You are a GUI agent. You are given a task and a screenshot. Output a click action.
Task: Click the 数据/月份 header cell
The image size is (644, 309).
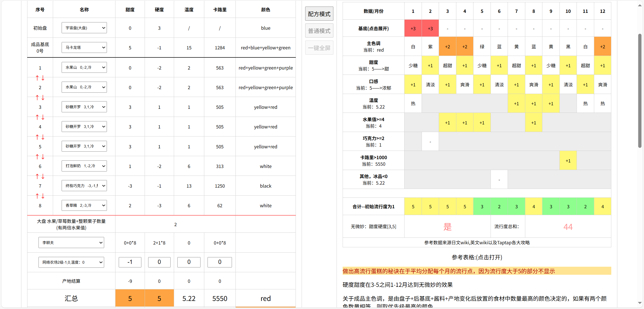(x=373, y=11)
